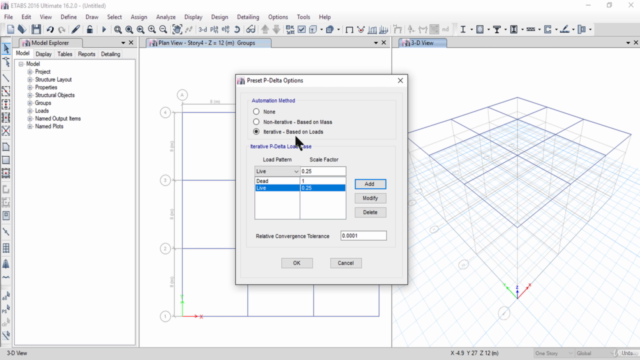Click the New Model toolbar icon
The image size is (640, 360).
11,29
